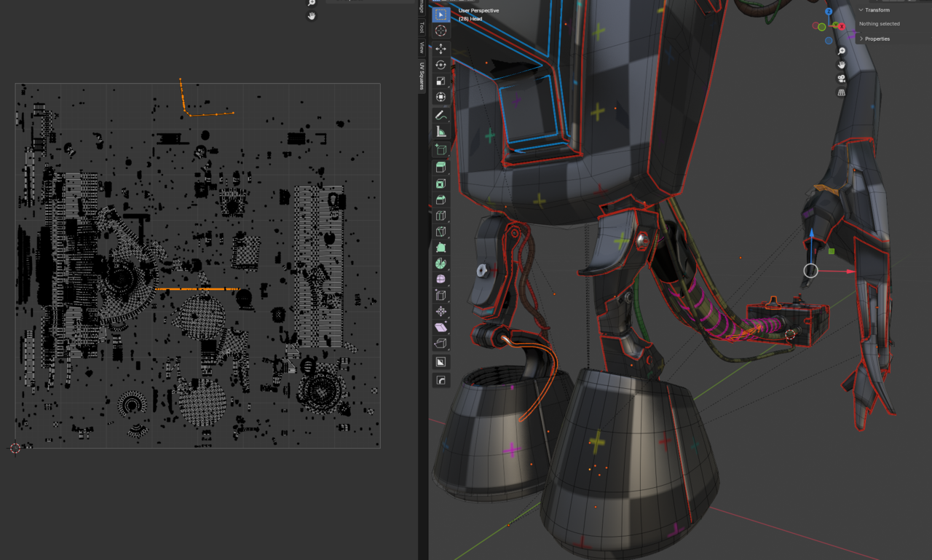Screen dimensions: 932x560
Task: Toggle perspective/orthographic projection grid icon
Action: 841,92
